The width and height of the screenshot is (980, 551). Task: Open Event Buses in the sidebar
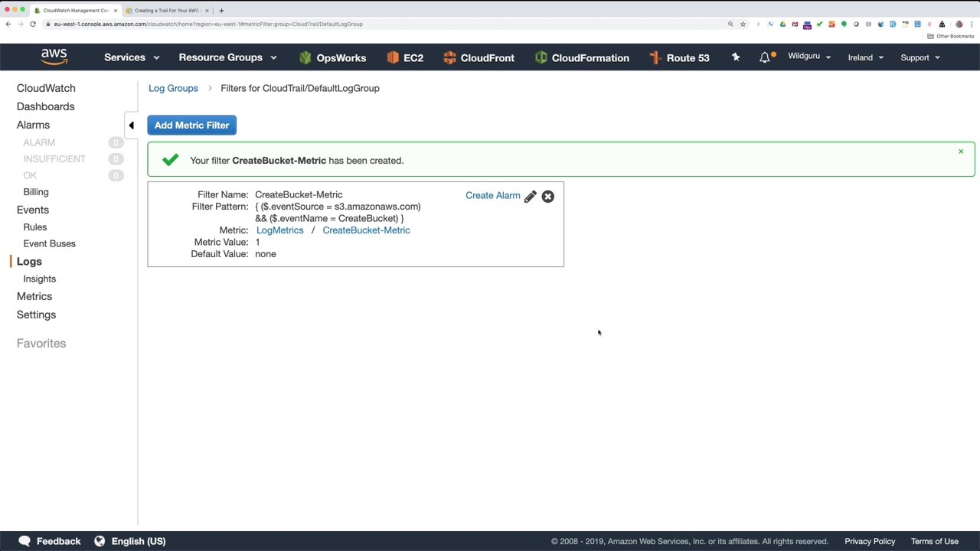[50, 243]
